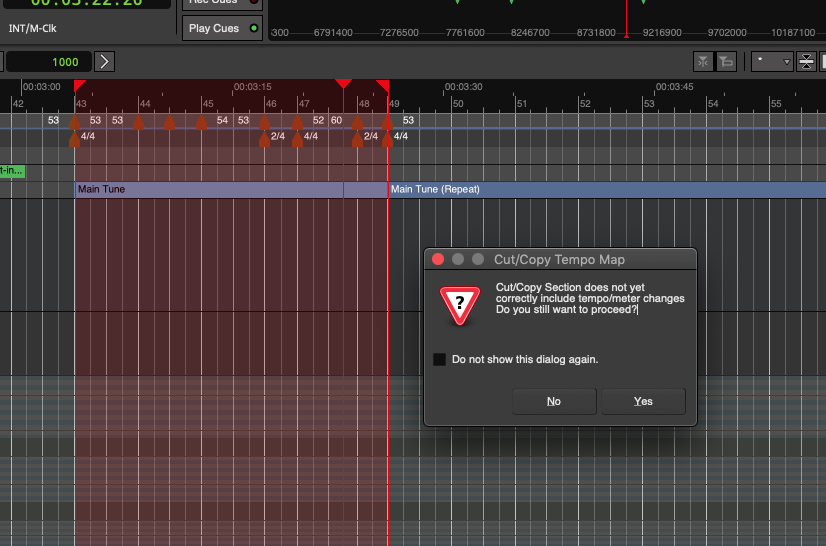Screen dimensions: 826x546
Task: Click the right of the two grey toolbar icons
Action: pyautogui.click(x=726, y=62)
